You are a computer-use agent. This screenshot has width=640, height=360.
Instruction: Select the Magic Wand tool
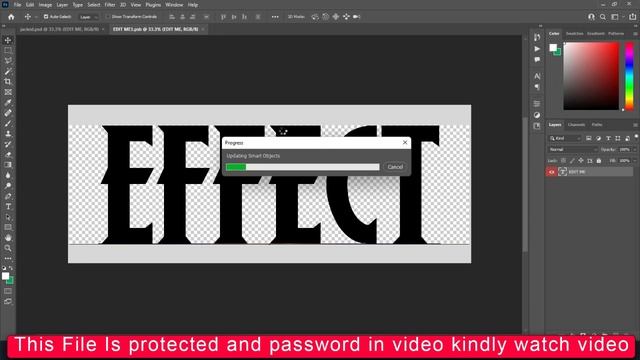click(8, 71)
